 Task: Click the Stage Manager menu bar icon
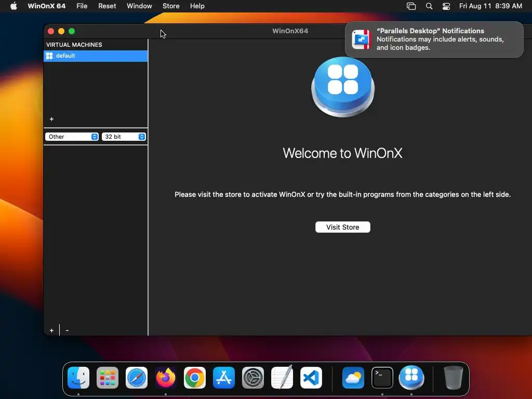point(411,6)
